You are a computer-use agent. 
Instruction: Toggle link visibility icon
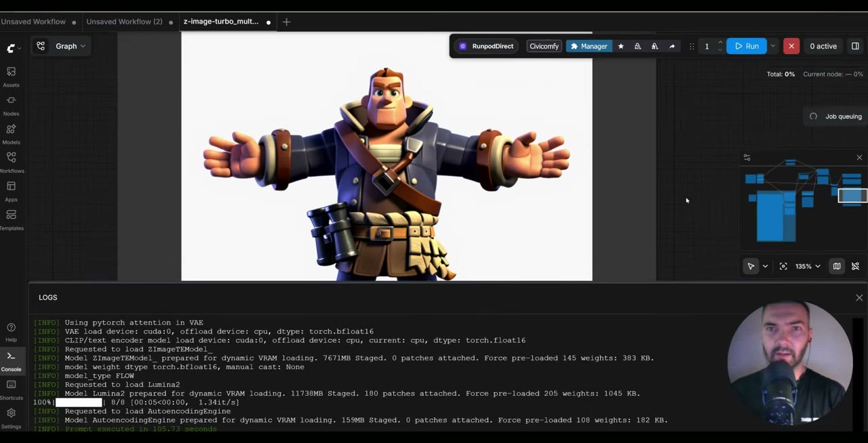click(855, 266)
